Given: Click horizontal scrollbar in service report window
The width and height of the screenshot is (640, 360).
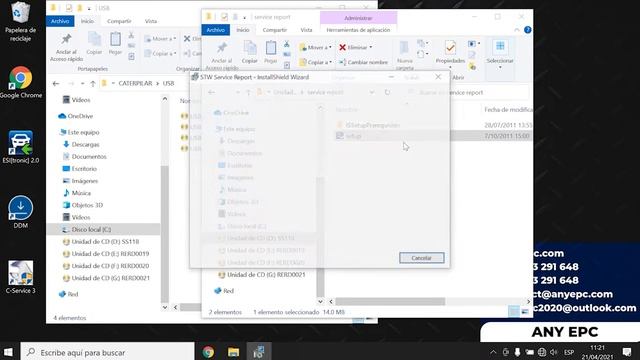Looking at the screenshot, I should pos(390,302).
